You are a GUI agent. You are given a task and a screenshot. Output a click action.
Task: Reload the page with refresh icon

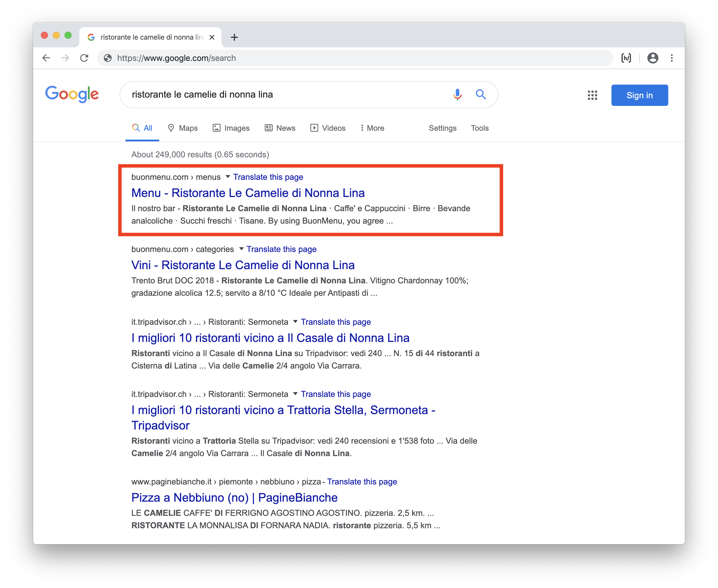point(84,58)
